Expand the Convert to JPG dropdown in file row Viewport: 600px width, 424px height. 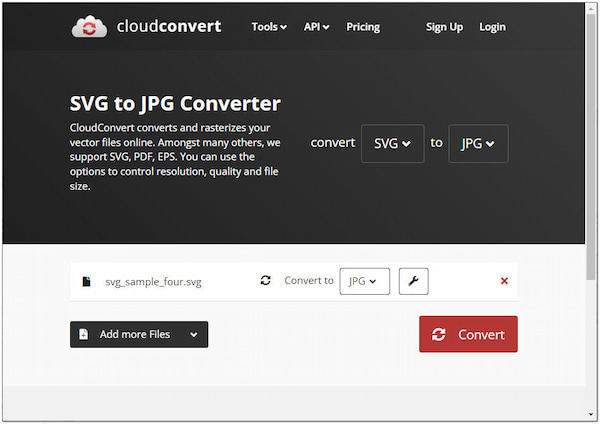pyautogui.click(x=365, y=281)
